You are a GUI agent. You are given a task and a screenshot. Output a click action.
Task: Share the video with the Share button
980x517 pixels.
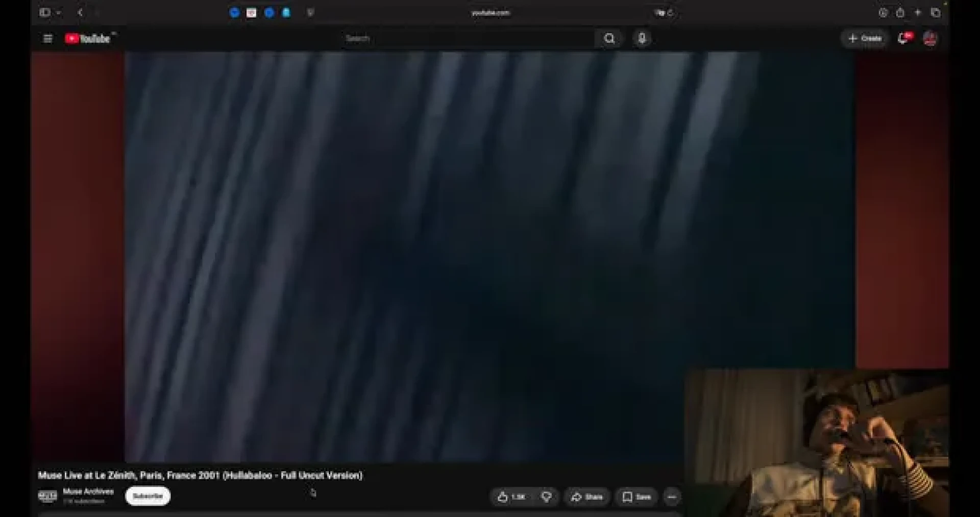(587, 497)
